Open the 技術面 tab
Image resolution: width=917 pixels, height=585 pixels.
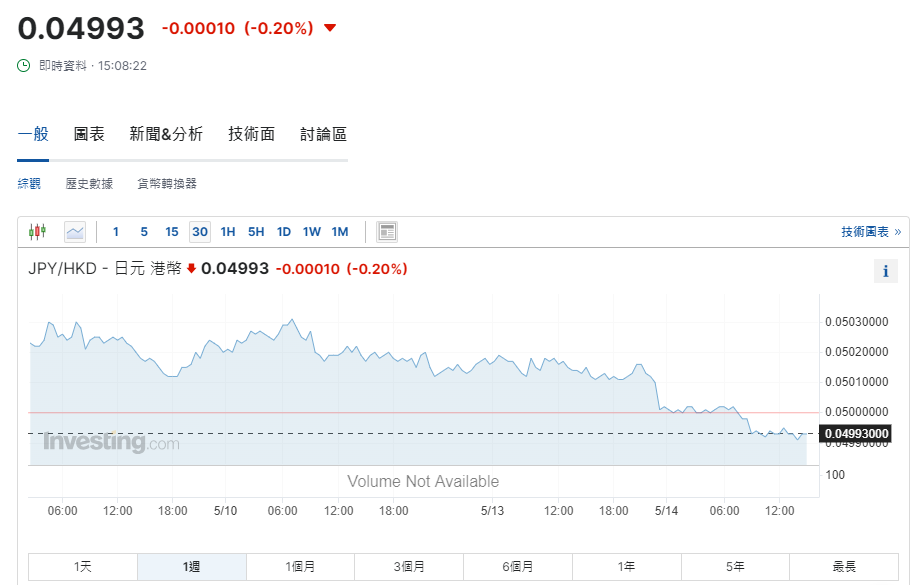coord(251,134)
